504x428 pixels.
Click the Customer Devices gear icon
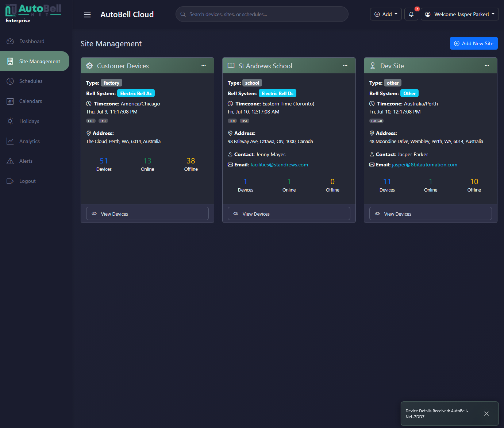[x=89, y=66]
